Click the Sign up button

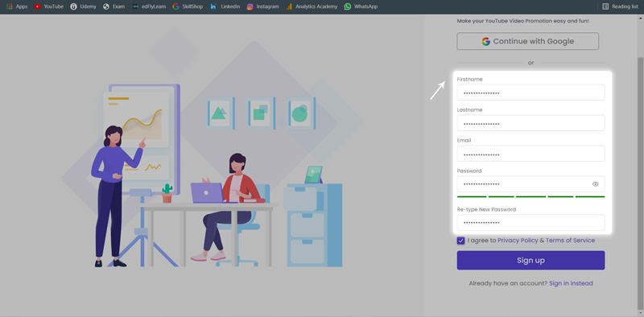click(x=530, y=261)
